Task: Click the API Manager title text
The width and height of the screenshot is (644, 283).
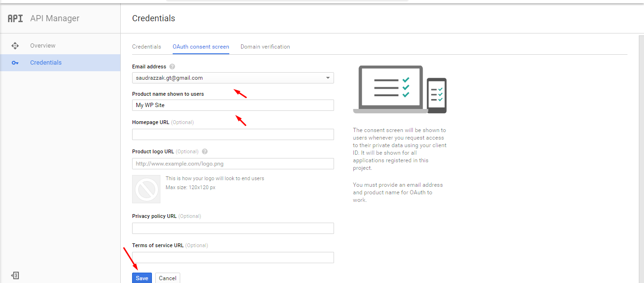Action: (55, 18)
